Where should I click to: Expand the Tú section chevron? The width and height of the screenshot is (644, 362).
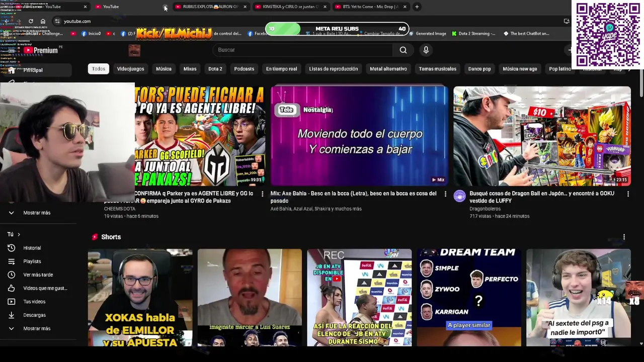(19, 234)
